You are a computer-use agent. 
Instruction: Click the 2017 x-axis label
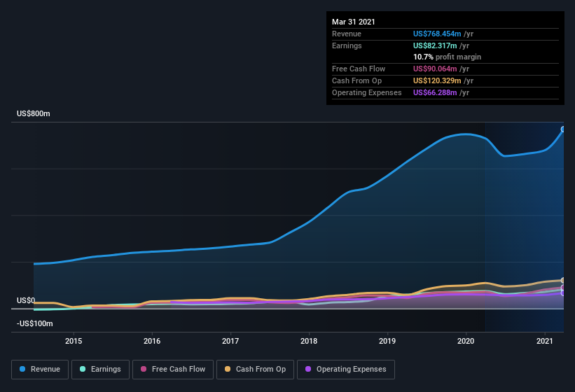230,341
